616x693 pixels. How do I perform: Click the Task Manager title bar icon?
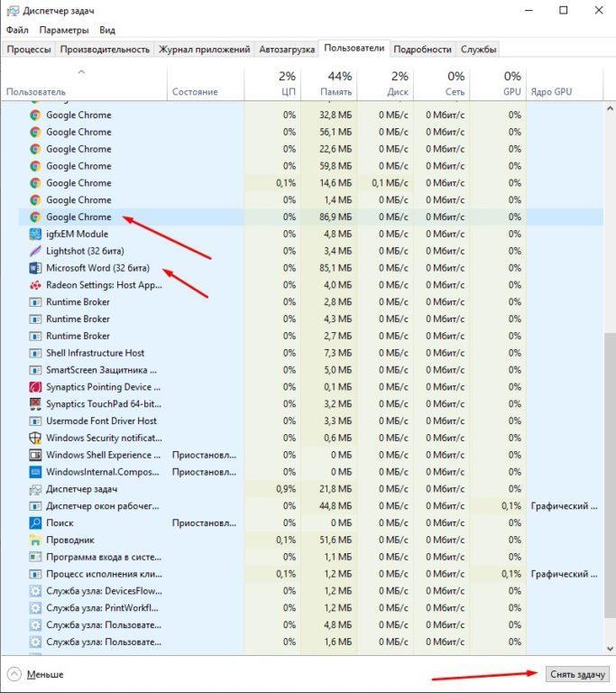point(13,11)
